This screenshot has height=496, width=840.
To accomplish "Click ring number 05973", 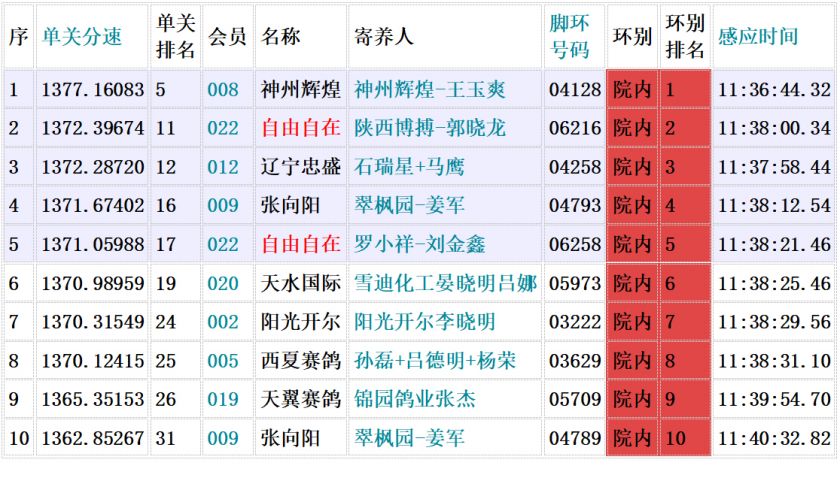I will [x=575, y=283].
